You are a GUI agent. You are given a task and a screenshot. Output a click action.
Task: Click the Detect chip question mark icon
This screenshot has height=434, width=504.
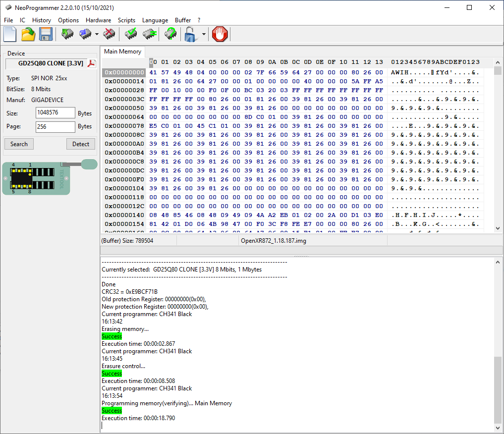coord(170,34)
